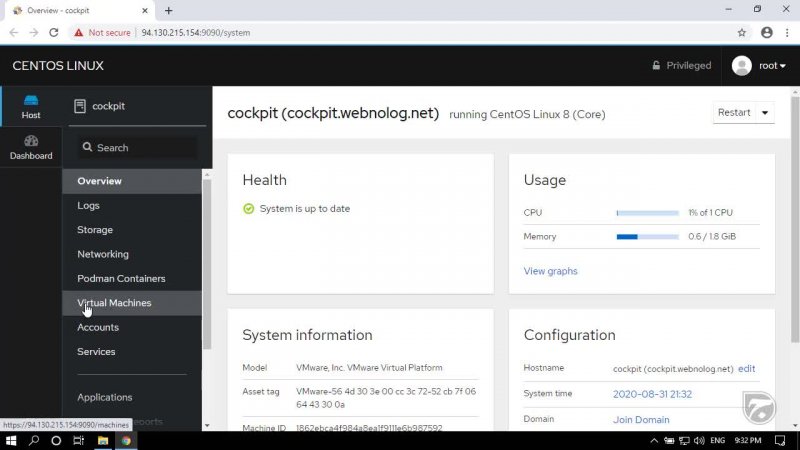Open Chrome's three-dot menu
Screen dimensions: 800x450
click(x=787, y=32)
